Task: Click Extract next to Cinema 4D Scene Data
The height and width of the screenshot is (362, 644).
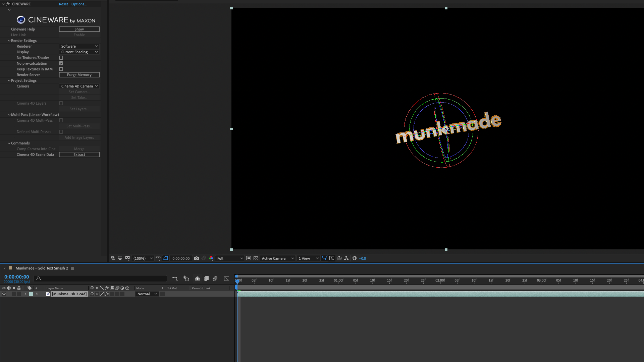Action: (79, 155)
